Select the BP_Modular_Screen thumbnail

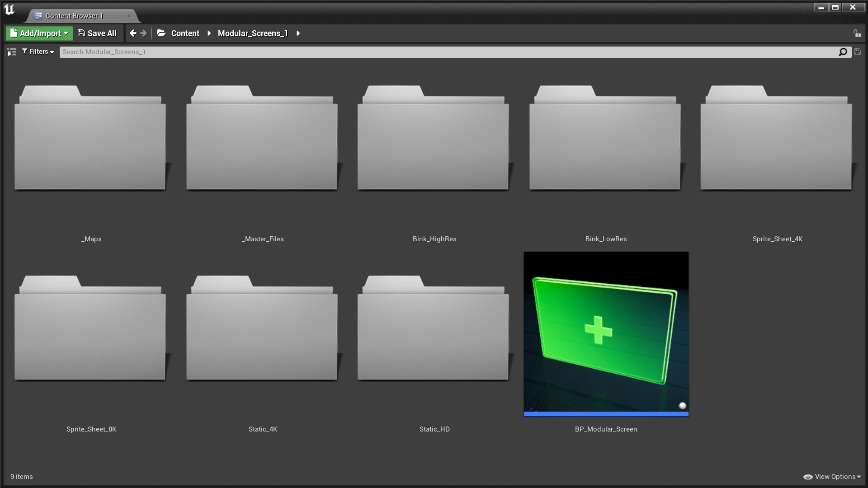(606, 333)
